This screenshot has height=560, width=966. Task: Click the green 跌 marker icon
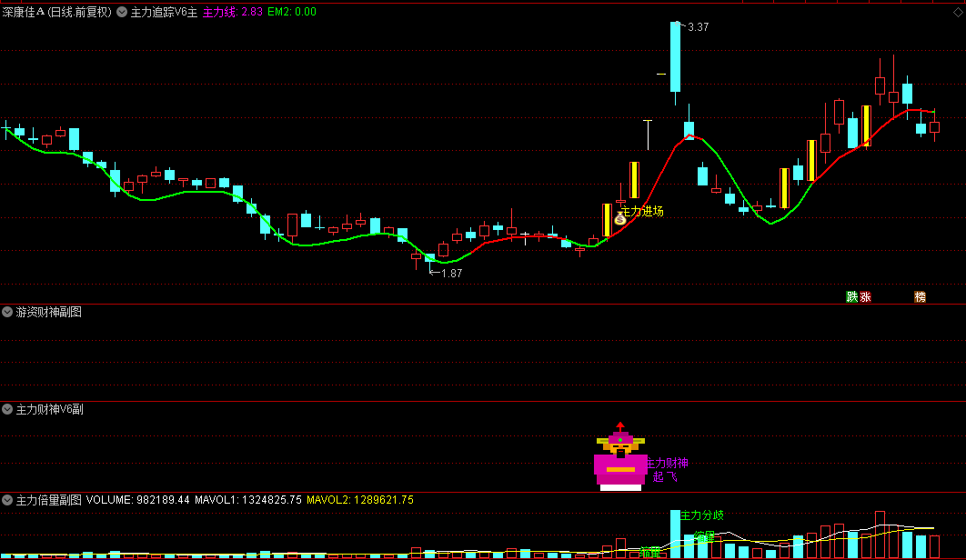coord(852,297)
